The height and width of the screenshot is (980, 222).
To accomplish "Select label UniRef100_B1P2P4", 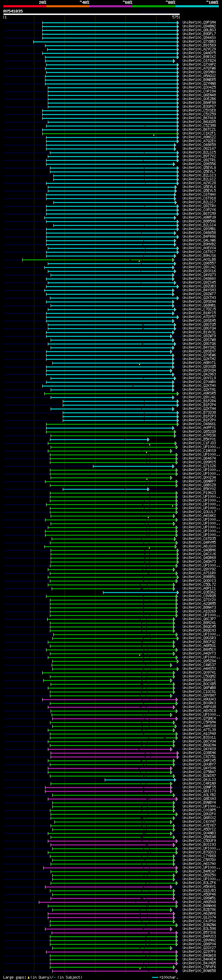I will pos(199,405).
